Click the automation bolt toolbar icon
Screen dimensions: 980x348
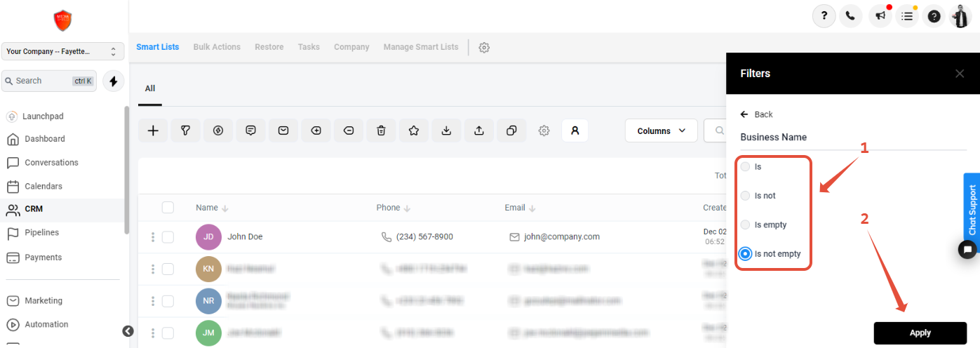[218, 130]
